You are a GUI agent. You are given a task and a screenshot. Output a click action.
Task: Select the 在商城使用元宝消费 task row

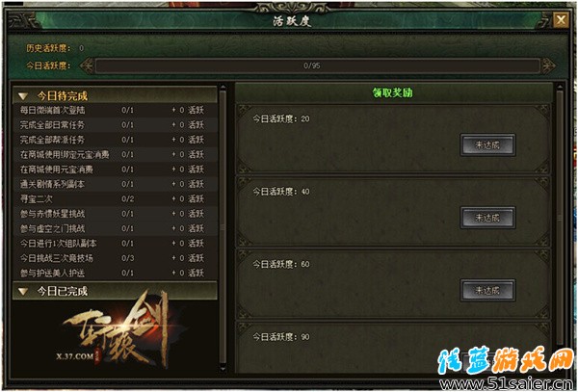pyautogui.click(x=115, y=170)
